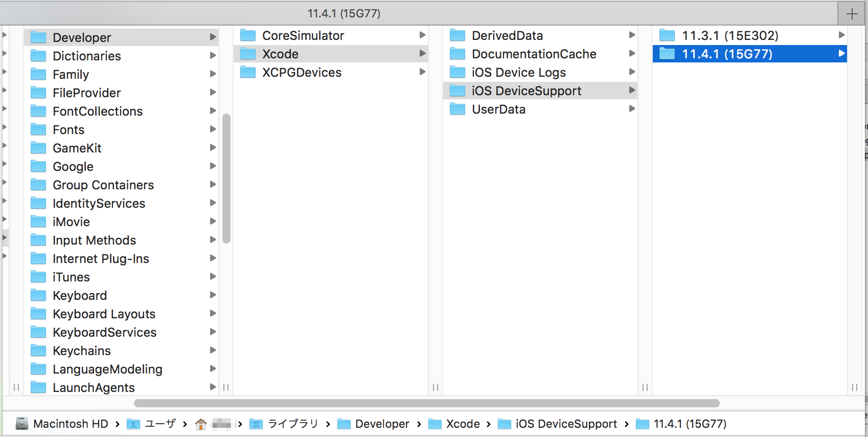Go to ライブラリ folder in path bar
This screenshot has width=868, height=437.
(x=293, y=424)
